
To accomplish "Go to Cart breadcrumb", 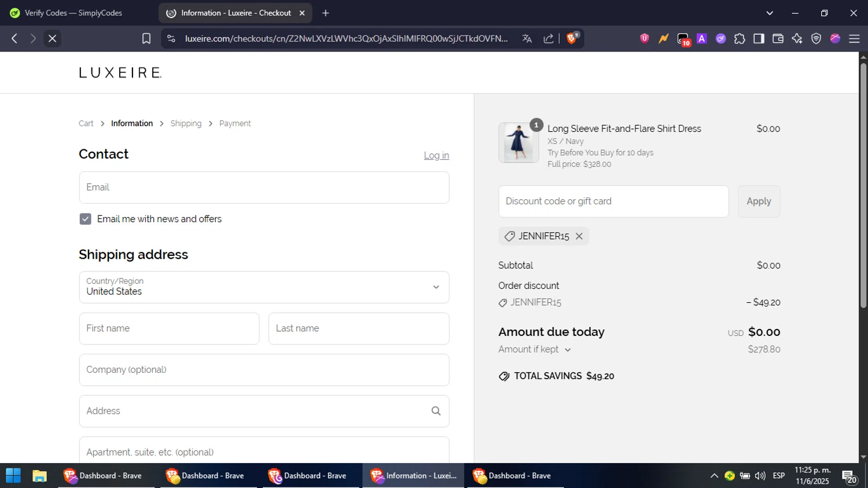I will (x=86, y=124).
